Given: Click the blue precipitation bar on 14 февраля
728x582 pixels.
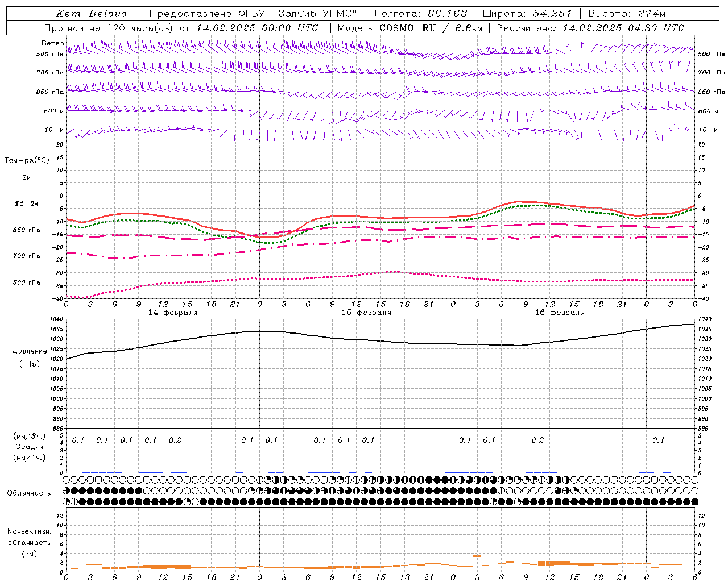Looking at the screenshot, I should [179, 472].
